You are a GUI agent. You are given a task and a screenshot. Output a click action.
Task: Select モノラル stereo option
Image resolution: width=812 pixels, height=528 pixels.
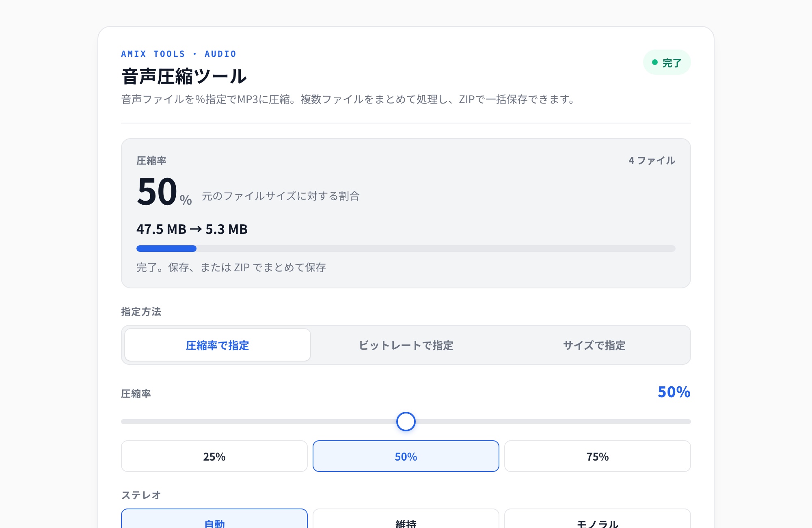pos(598,519)
